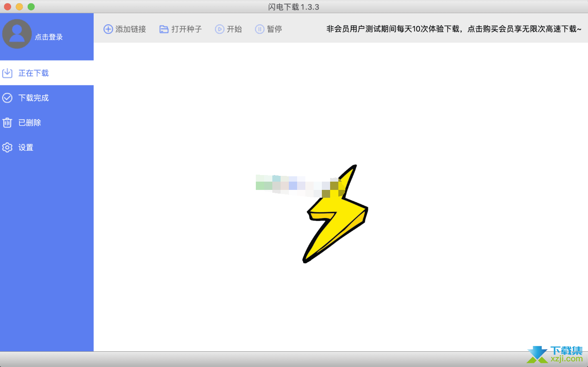
Task: Switch to the 下载完成 tab
Action: coord(33,98)
